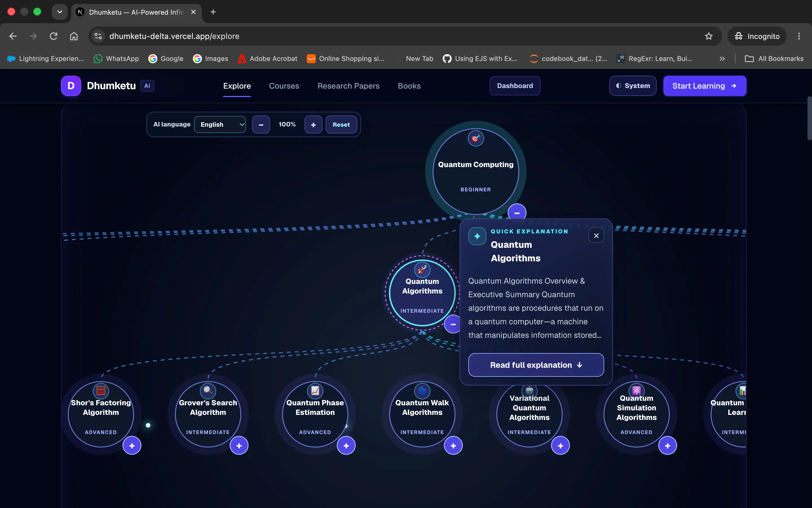Open site information icon in address bar
The image size is (812, 508).
(98, 36)
